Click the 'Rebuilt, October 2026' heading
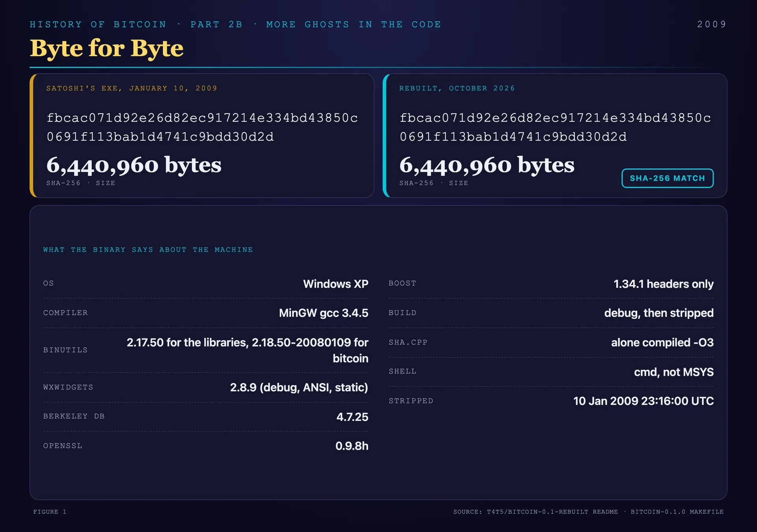 coord(457,88)
